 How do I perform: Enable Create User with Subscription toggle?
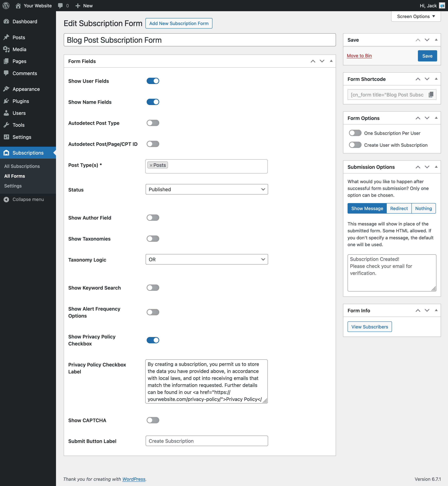tap(355, 145)
